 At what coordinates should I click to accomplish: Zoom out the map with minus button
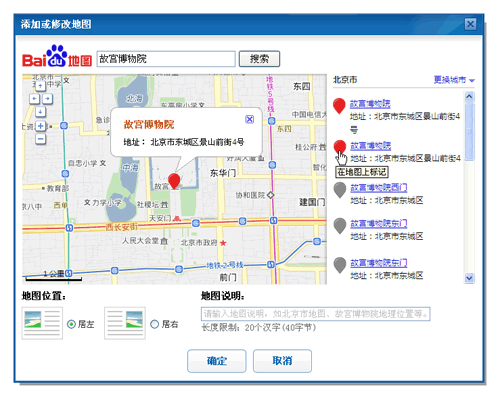40,139
